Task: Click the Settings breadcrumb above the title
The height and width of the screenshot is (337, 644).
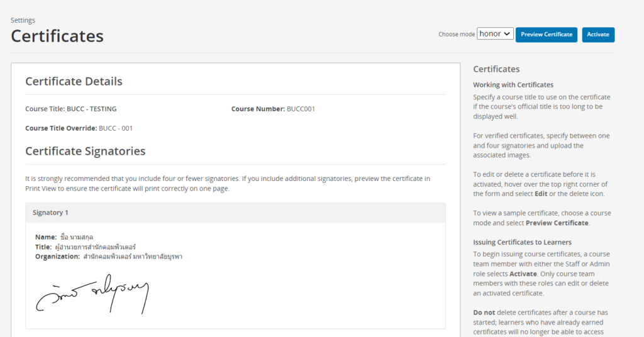Action: point(23,20)
